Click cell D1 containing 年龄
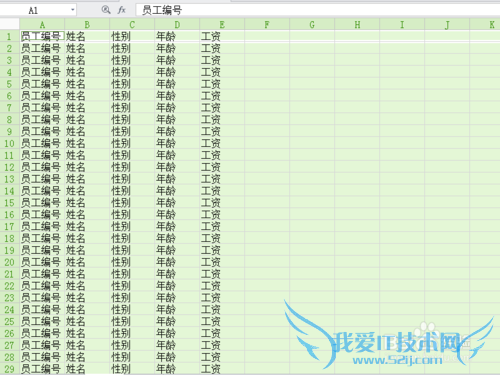 [x=177, y=36]
